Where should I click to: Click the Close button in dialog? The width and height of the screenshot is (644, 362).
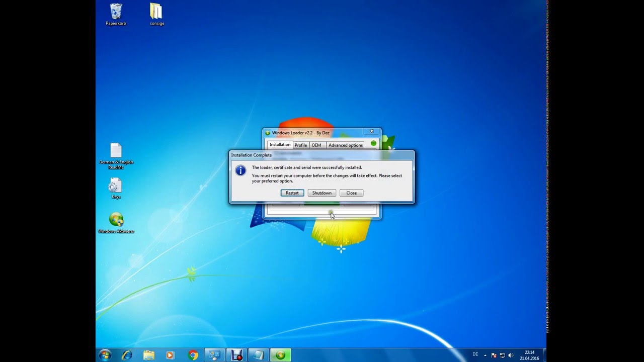tap(351, 193)
